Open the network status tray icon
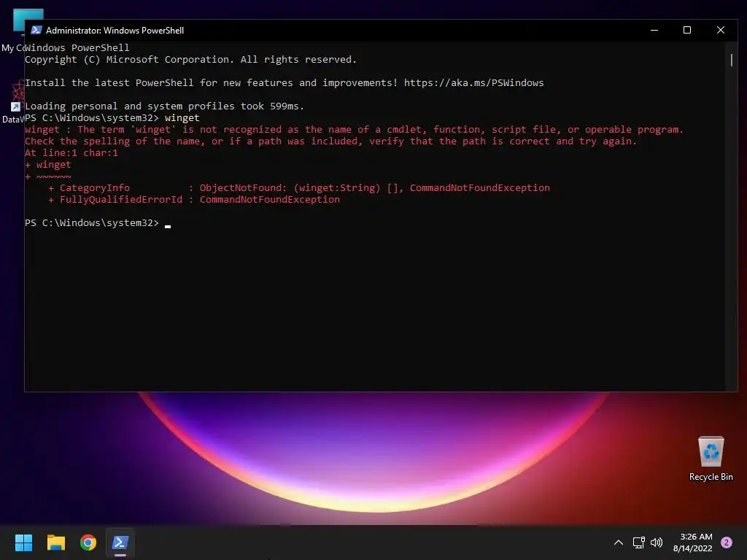Viewport: 747px width, 560px height. click(638, 542)
